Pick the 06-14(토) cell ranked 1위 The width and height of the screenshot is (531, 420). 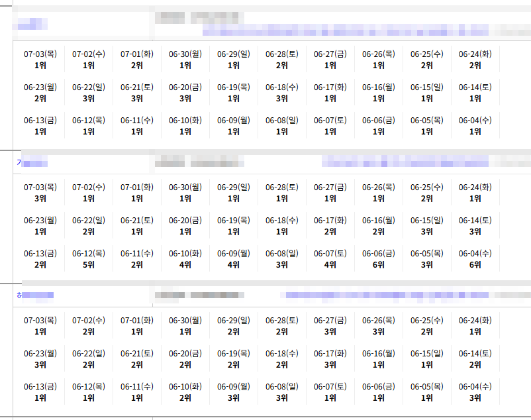pos(475,93)
